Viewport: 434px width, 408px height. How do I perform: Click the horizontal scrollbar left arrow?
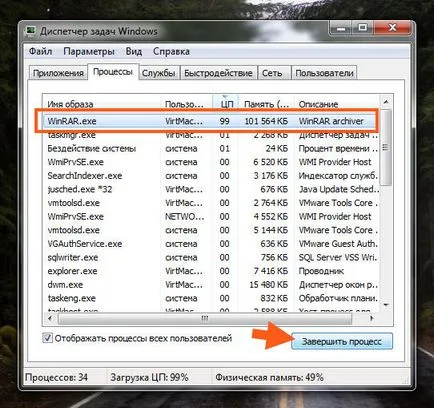point(50,319)
